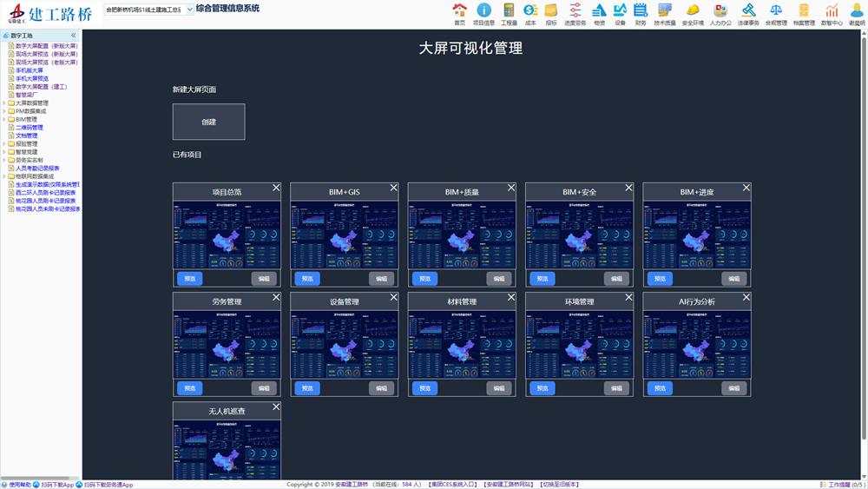Select 人员考勤记录报表 in the tree
Screen dimensions: 868x489
click(x=37, y=169)
